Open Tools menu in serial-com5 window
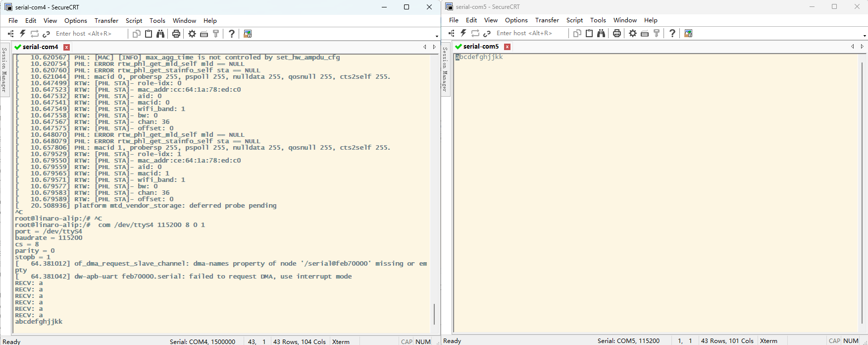This screenshot has width=868, height=345. [598, 20]
